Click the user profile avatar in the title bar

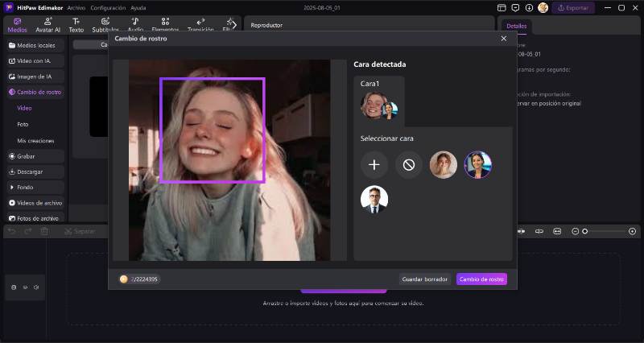[x=543, y=8]
